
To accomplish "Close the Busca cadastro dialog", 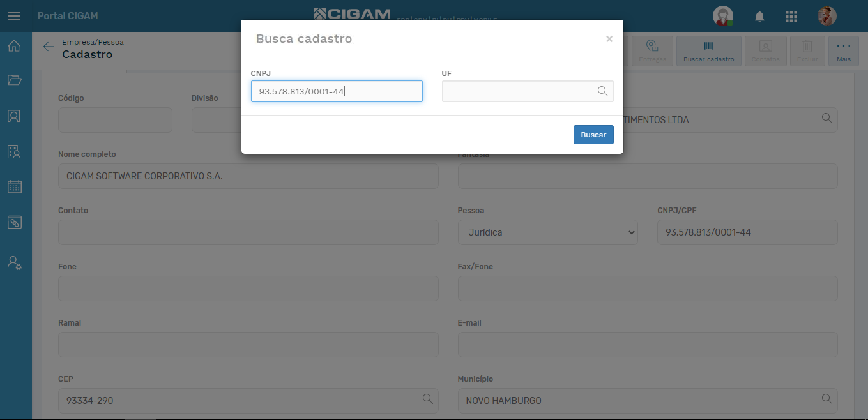I will click(609, 39).
